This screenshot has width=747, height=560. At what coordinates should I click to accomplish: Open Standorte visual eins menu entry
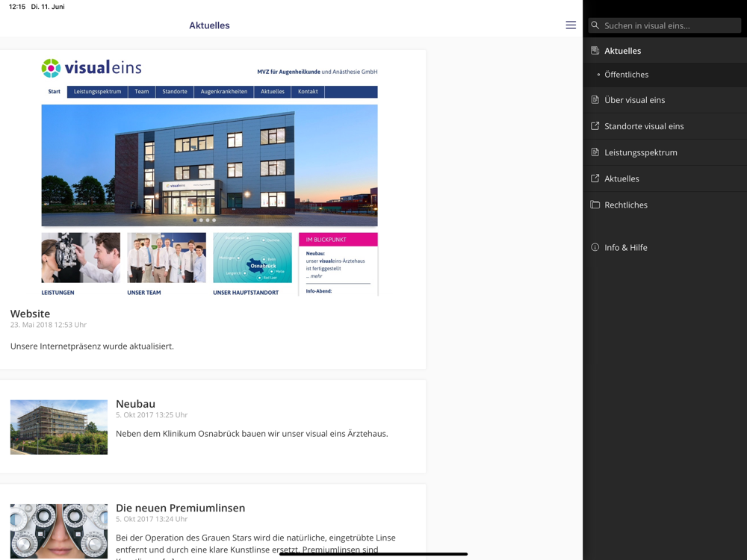pos(665,126)
